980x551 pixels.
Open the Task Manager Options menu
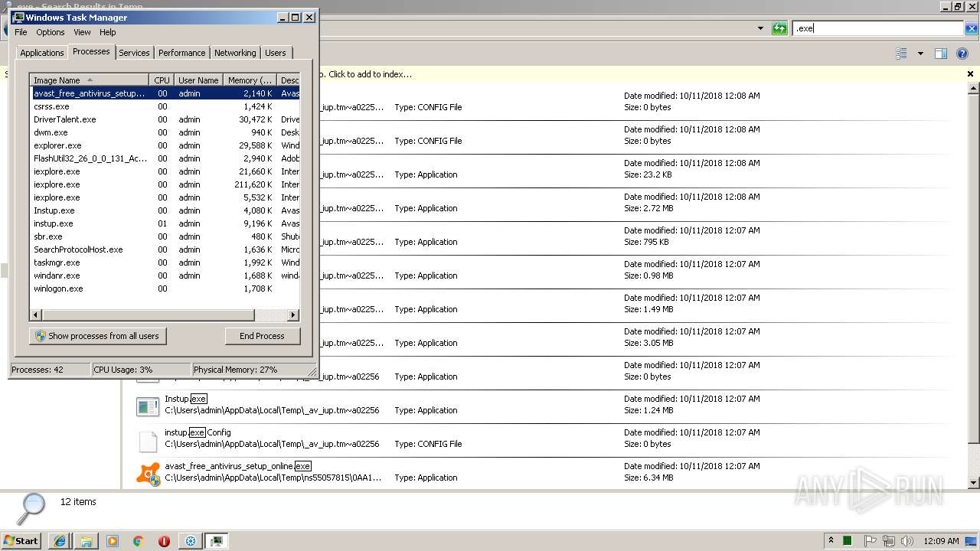click(51, 32)
